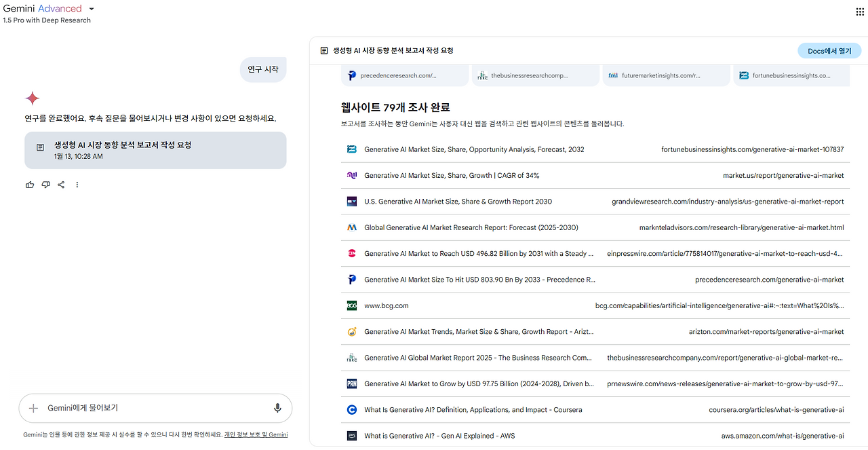Click the prnewswire.com/news-releases URL text
Screen dimensions: 868x450
pos(726,383)
